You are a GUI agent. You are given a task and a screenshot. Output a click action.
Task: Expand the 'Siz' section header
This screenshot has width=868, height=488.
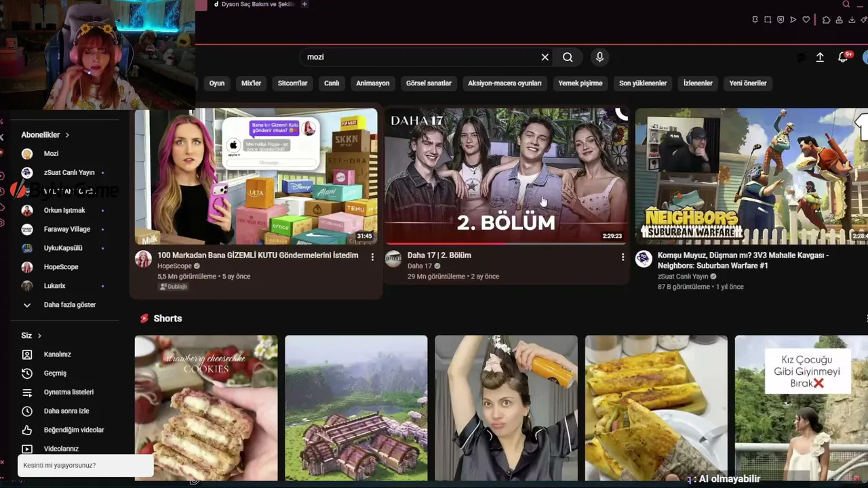31,335
